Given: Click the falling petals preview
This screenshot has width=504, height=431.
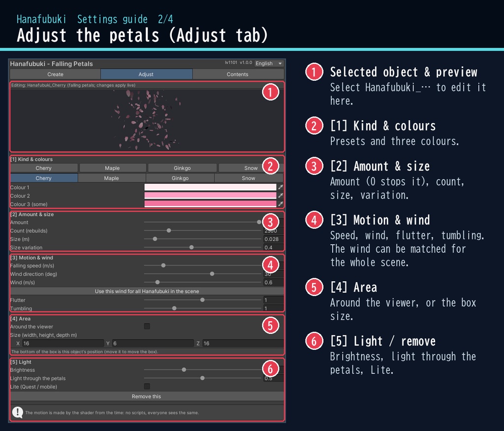Looking at the screenshot, I should (x=147, y=120).
